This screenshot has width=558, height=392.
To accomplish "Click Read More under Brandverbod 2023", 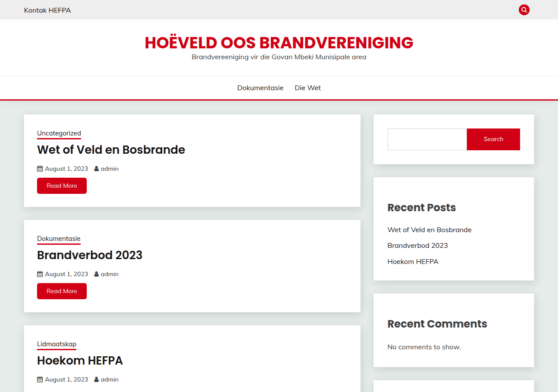I will click(x=62, y=291).
